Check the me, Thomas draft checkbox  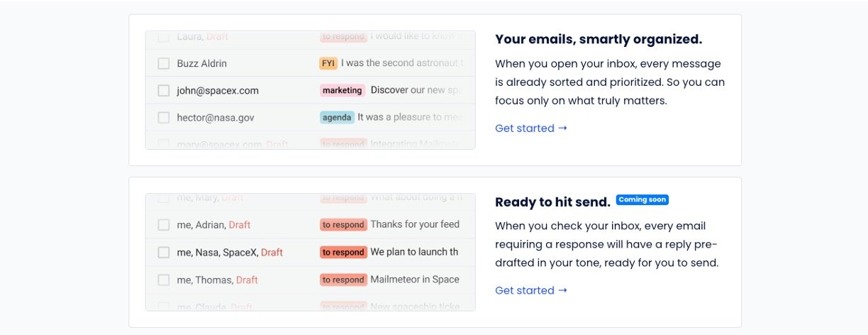click(164, 280)
